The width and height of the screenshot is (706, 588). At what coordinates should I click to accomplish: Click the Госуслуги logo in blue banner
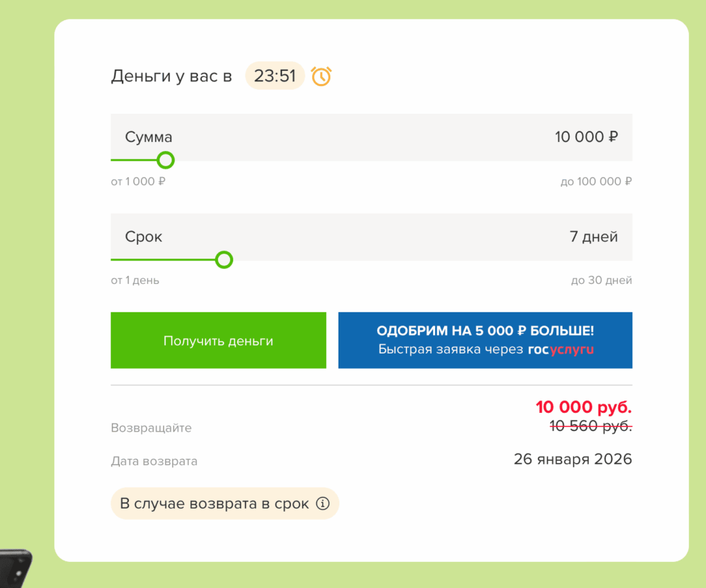coord(561,349)
